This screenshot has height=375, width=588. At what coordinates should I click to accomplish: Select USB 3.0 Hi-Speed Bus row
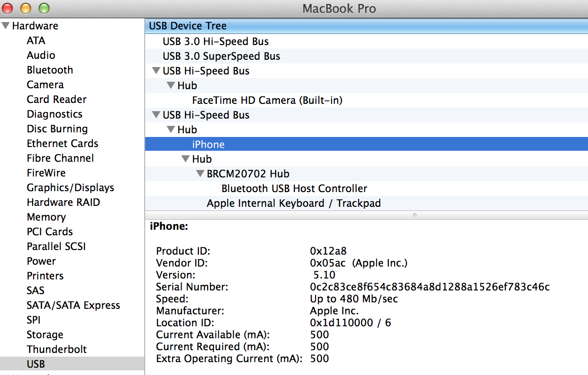pyautogui.click(x=367, y=41)
